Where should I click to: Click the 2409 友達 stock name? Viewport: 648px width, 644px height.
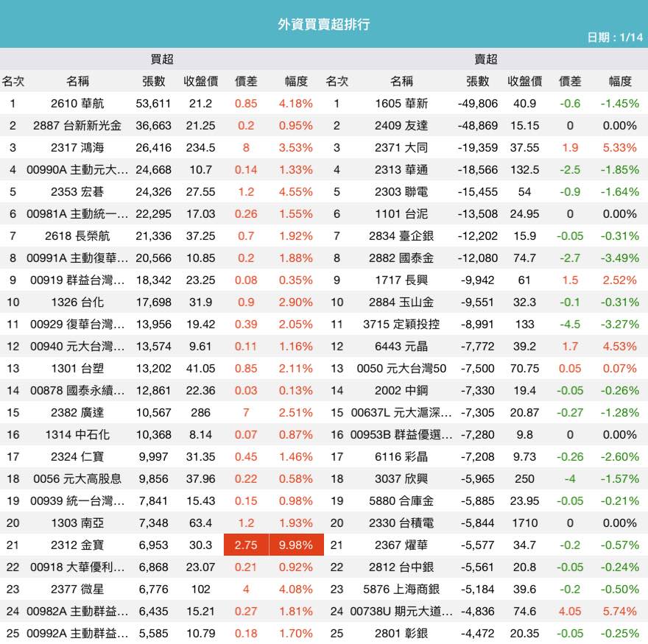click(x=401, y=126)
